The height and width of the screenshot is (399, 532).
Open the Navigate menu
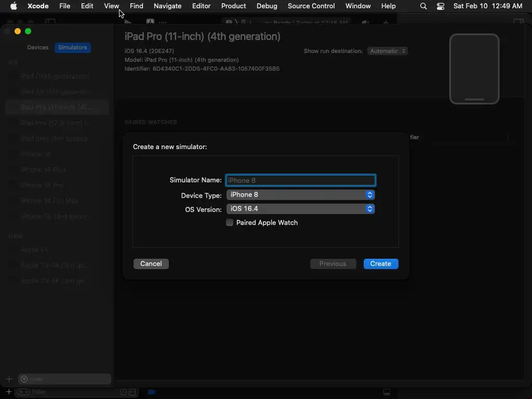[167, 6]
